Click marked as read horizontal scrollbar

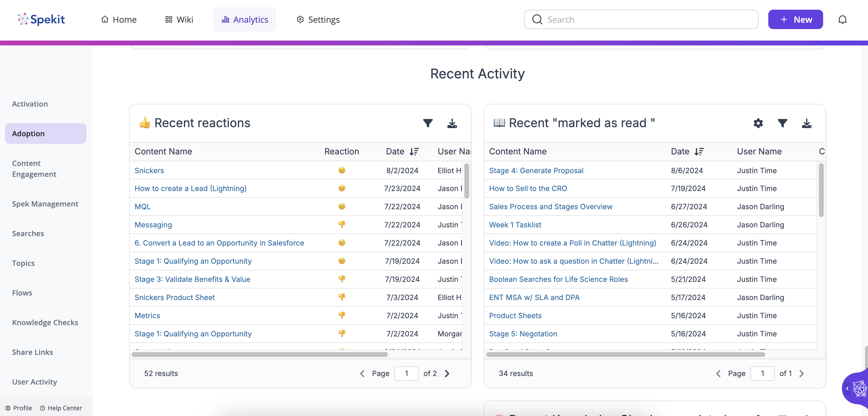626,355
